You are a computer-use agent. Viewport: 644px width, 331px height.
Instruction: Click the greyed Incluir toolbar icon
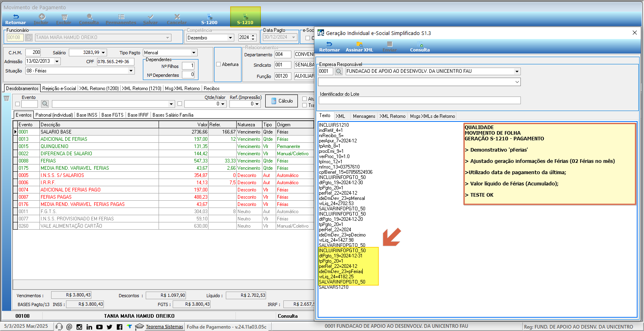coord(41,19)
